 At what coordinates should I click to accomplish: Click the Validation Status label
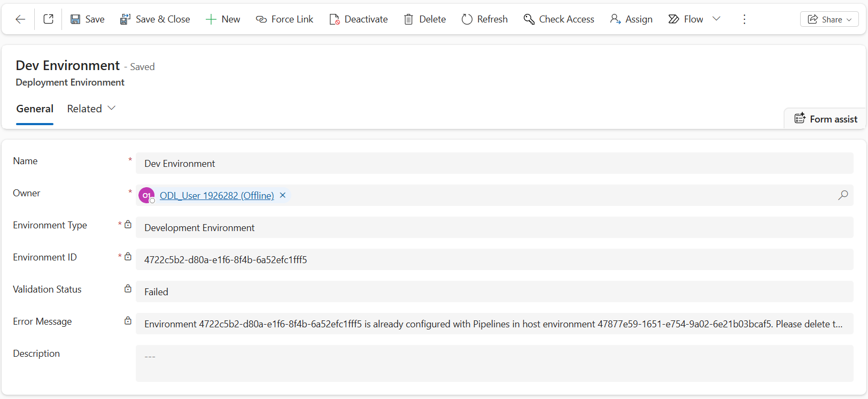(47, 289)
